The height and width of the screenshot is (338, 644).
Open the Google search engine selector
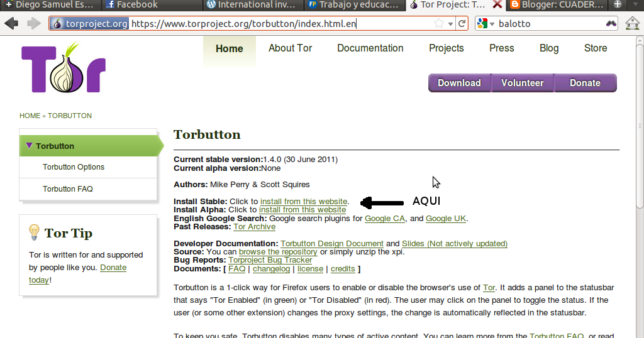[486, 23]
